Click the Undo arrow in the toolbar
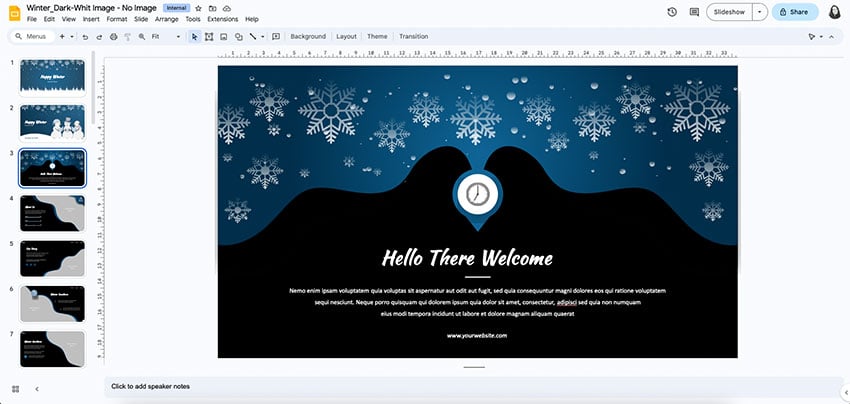The image size is (850, 404). 85,36
